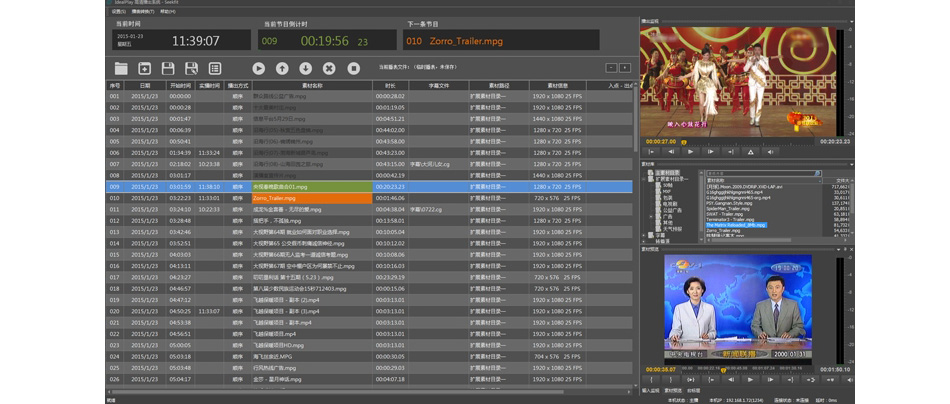Toggle loop playback in material preview
The width and height of the screenshot is (950, 404).
(811, 380)
